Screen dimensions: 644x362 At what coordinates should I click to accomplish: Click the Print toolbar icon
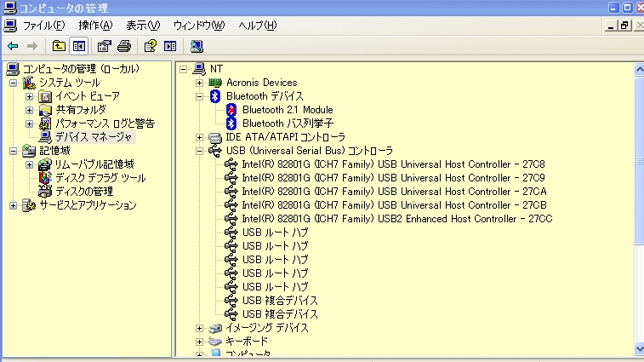(x=124, y=46)
